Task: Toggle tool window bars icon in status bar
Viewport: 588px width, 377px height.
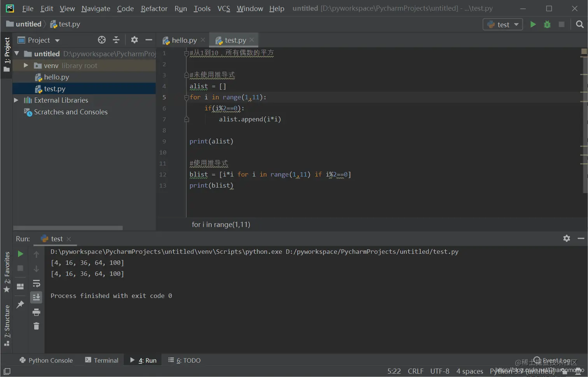Action: point(7,371)
